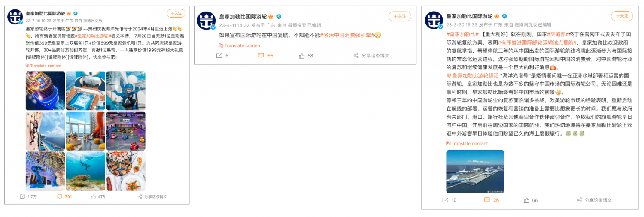
Task: Click +关注 button in the middle post
Action: (x=400, y=16)
